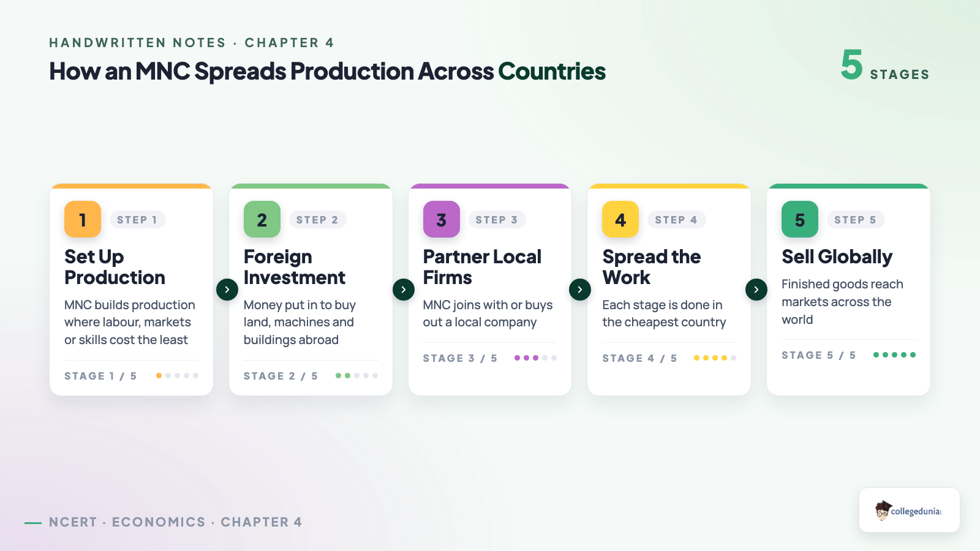
Task: Click the 'STAGE 5 / 5' label
Action: 818,355
